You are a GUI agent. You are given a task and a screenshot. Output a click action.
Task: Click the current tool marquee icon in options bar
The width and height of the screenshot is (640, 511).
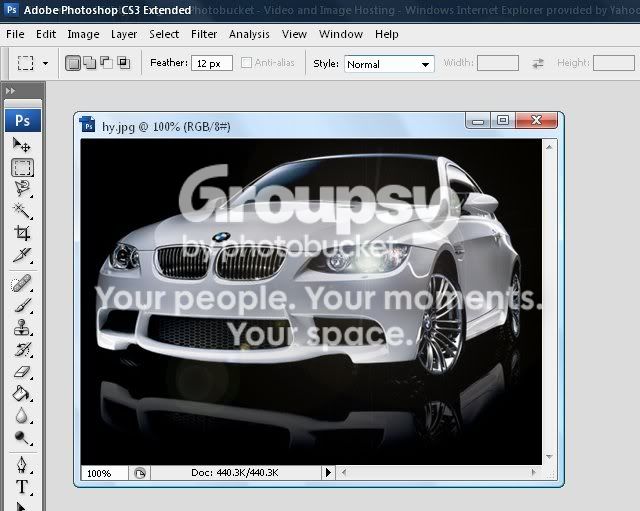[x=25, y=63]
